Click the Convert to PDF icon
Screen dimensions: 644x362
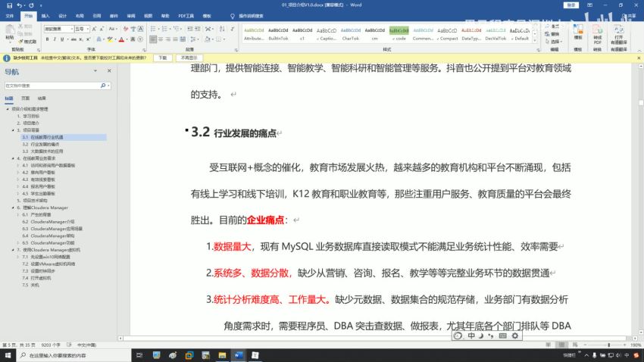click(597, 35)
